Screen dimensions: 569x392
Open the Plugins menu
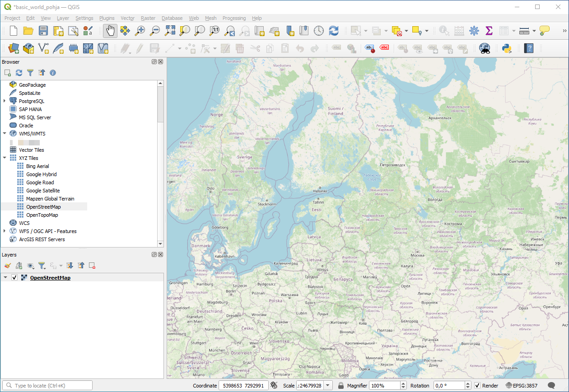pyautogui.click(x=107, y=18)
